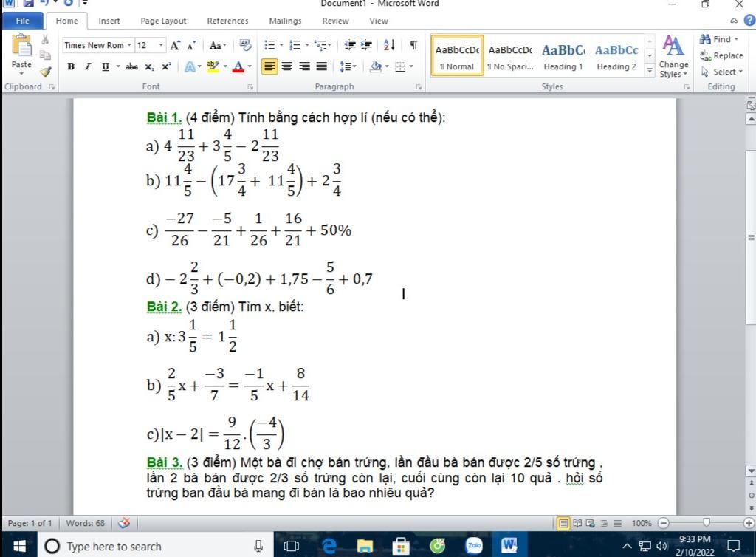Shrink font size with the small A icon
The height and width of the screenshot is (557, 756).
[191, 46]
